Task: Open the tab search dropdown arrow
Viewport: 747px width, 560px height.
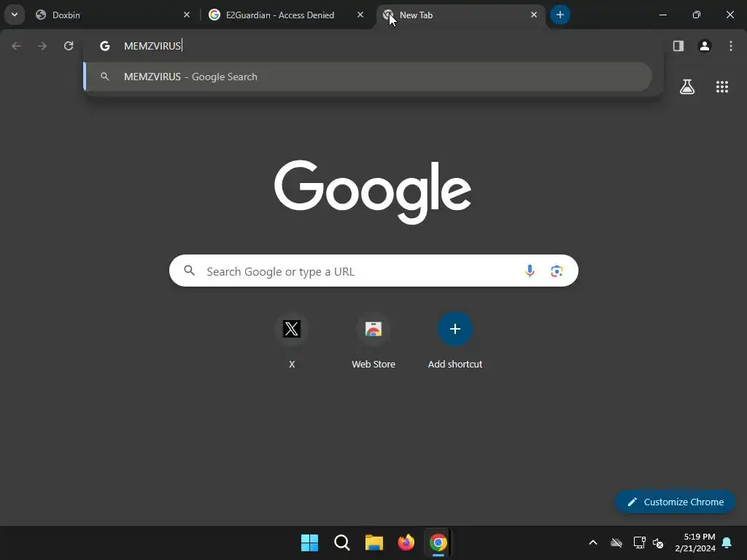Action: (x=15, y=15)
